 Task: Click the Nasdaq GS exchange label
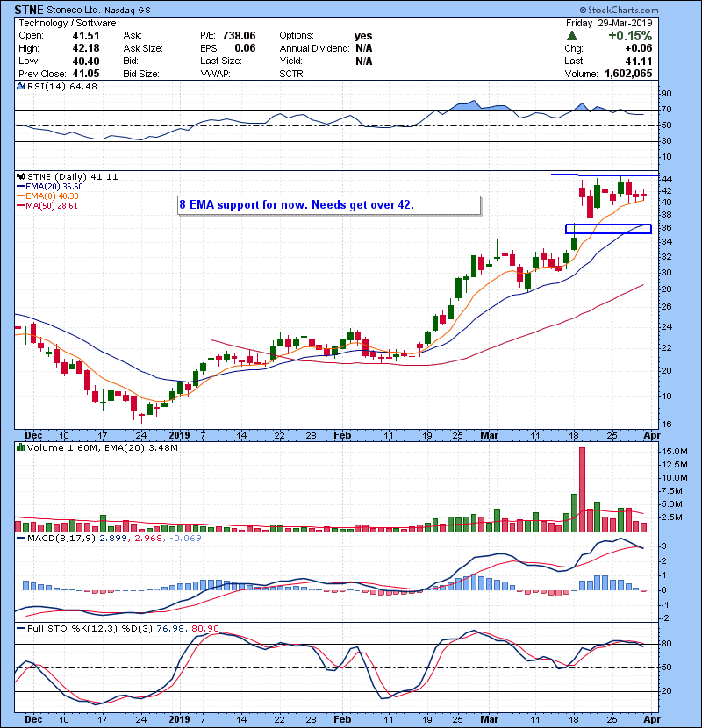pos(127,11)
